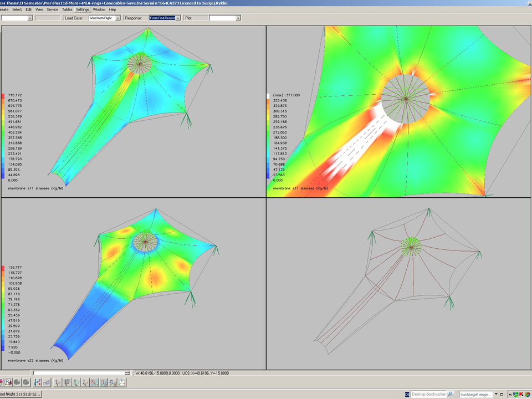Open the Service menu
532x399 pixels.
point(52,9)
